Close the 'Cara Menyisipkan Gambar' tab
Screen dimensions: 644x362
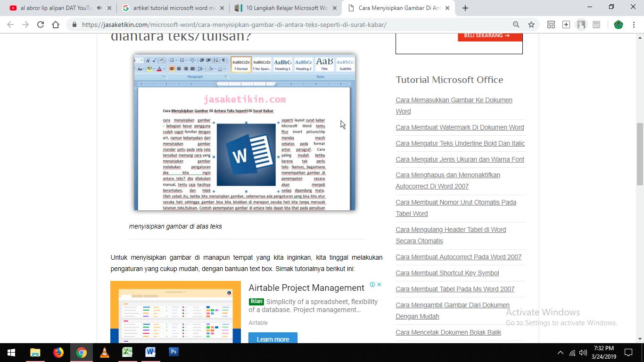tap(447, 8)
